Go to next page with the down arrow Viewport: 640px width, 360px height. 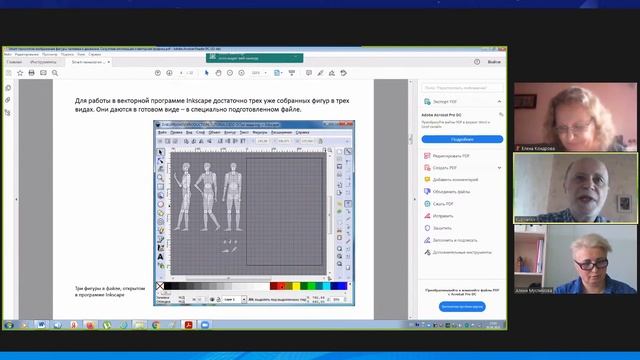pyautogui.click(x=169, y=73)
